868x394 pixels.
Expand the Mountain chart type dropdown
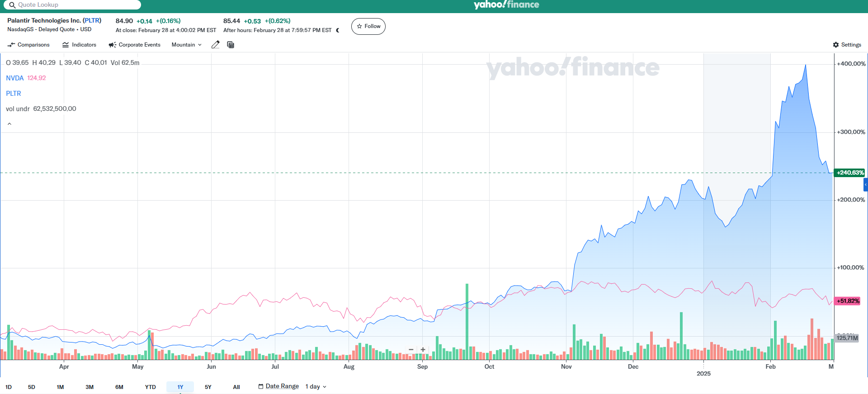pyautogui.click(x=186, y=45)
